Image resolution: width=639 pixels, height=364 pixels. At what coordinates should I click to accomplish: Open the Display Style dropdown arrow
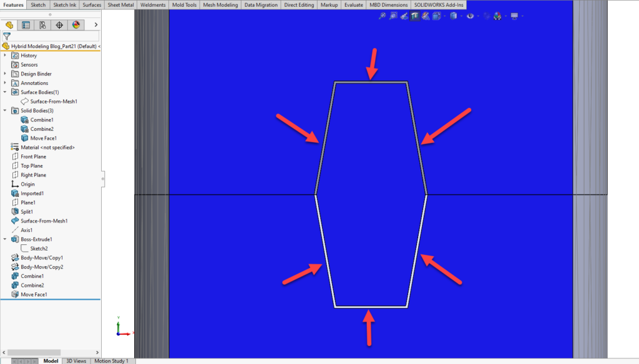point(461,16)
